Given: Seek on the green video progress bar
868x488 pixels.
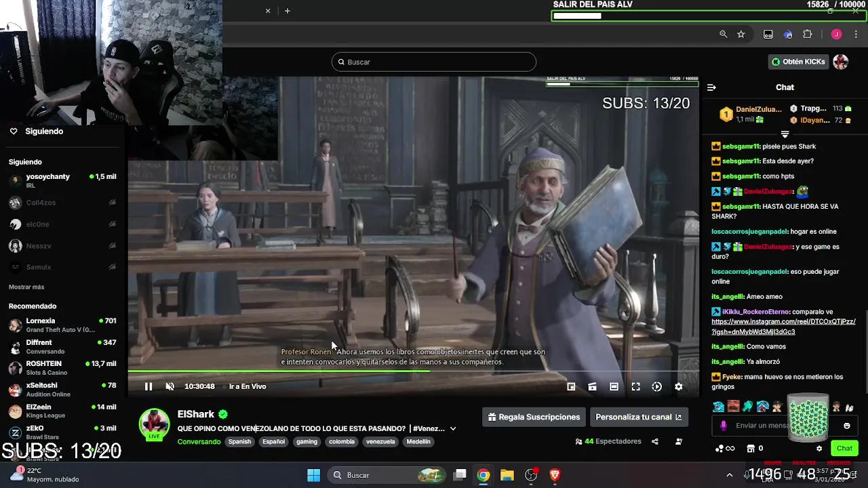Looking at the screenshot, I should [413, 371].
